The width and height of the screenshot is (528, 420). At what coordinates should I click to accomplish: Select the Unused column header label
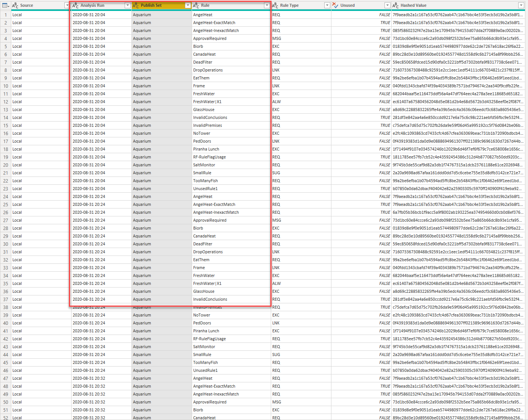[x=348, y=5]
